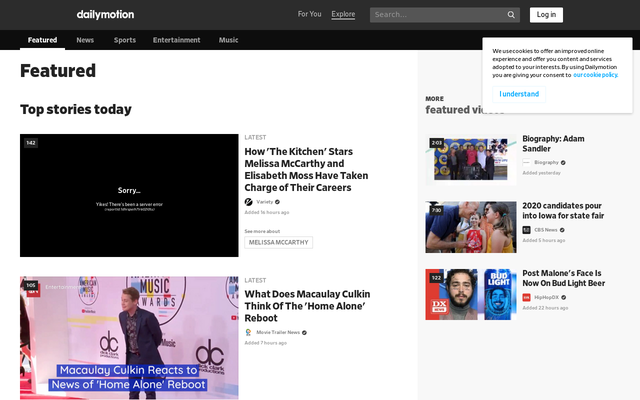
Task: Open the Macaulay Culkin Home Alone Reboot headline
Action: 307,306
